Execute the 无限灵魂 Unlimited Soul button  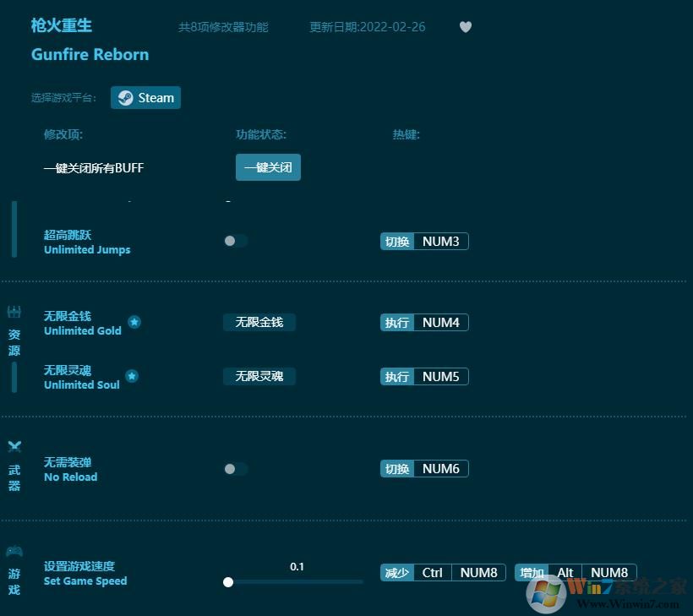click(259, 376)
